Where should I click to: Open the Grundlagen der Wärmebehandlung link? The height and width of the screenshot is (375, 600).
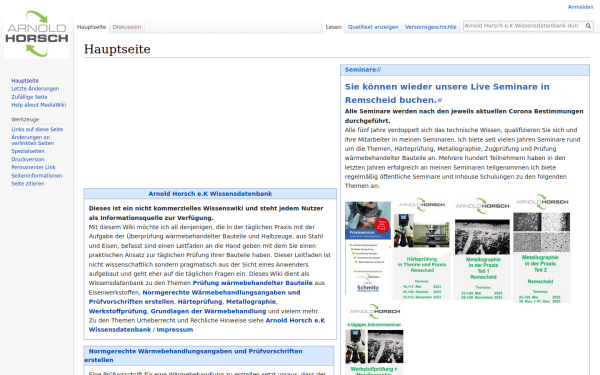pos(208,311)
